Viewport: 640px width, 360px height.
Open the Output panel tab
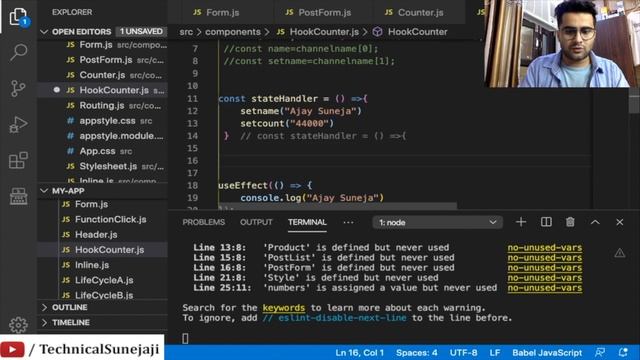point(256,222)
